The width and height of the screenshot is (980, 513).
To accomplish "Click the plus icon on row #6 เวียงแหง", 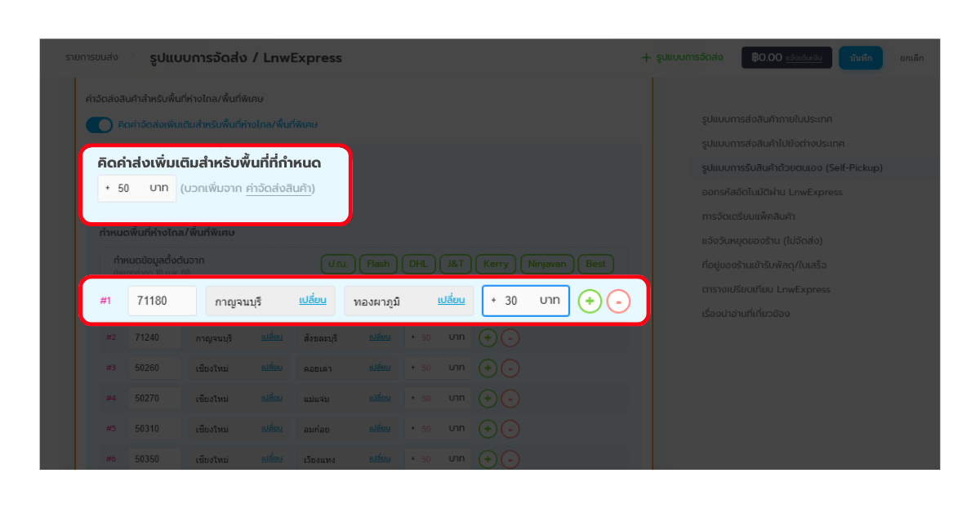I will coord(488,459).
